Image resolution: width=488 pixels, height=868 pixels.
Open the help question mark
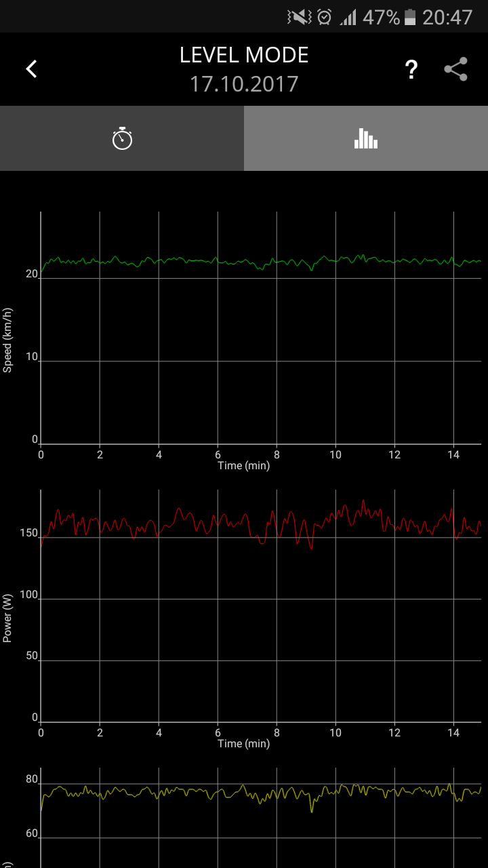tap(411, 69)
